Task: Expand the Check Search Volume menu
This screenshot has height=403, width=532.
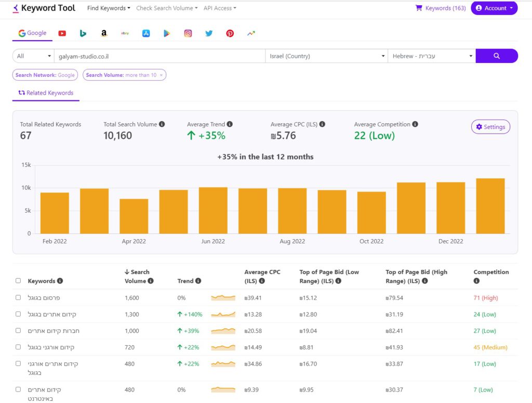Action: coord(167,8)
